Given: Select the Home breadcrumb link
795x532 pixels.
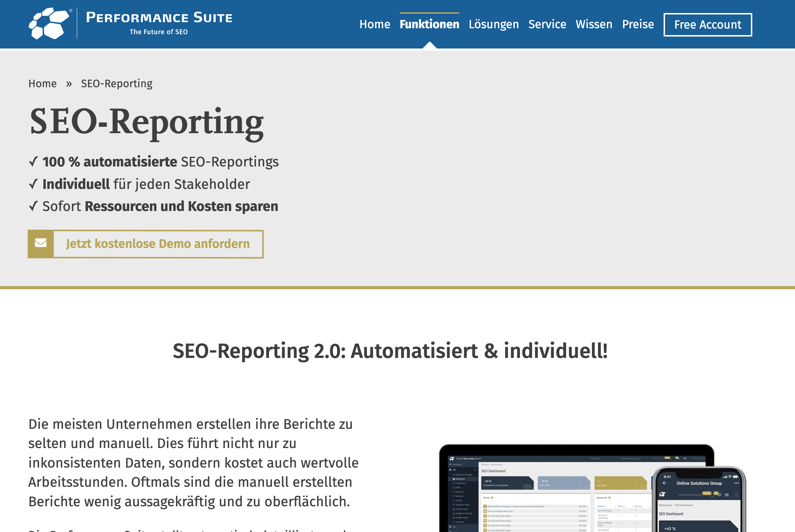Looking at the screenshot, I should tap(43, 83).
